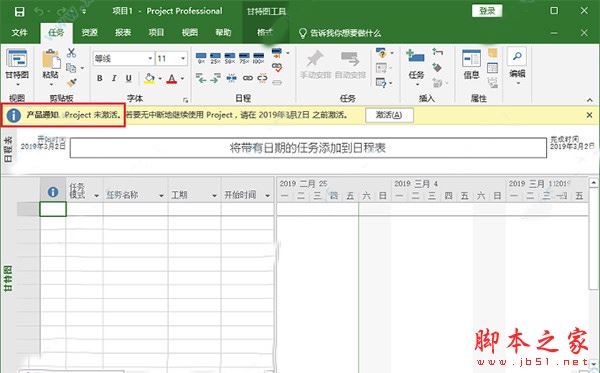The image size is (600, 373).
Task: Indent task with right arrow icon
Action: [215, 78]
